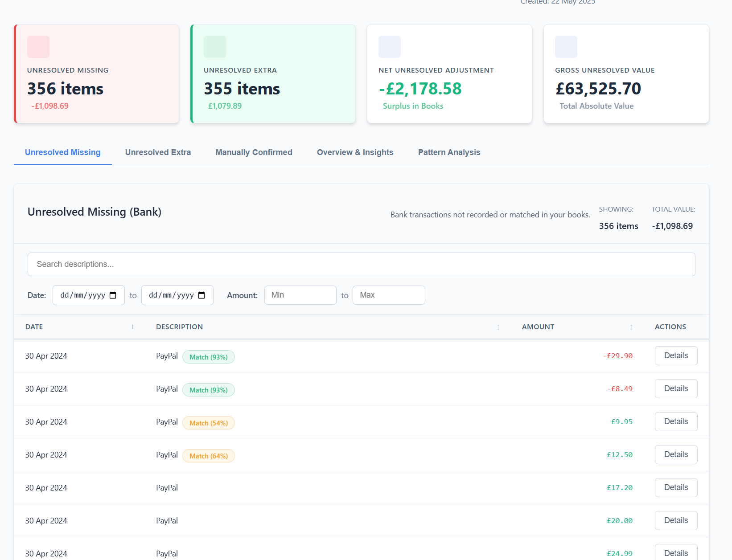This screenshot has height=560, width=732.
Task: Open the Manually Confirmed tab
Action: click(254, 152)
